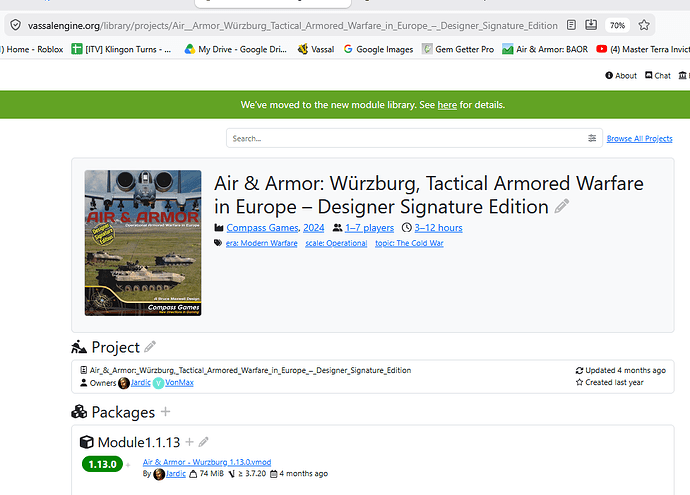This screenshot has width=690, height=495.
Task: Click VonMax avatar icon
Action: coord(158,383)
